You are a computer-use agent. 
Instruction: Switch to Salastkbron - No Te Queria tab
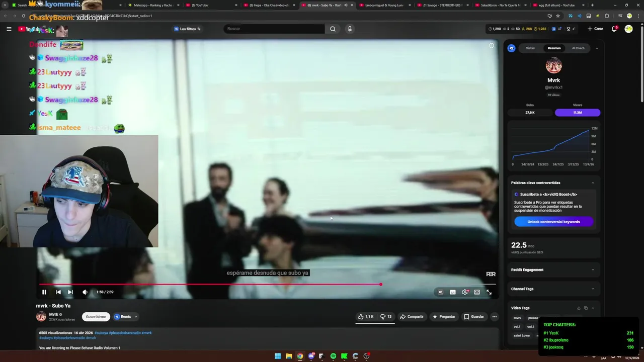tap(499, 5)
